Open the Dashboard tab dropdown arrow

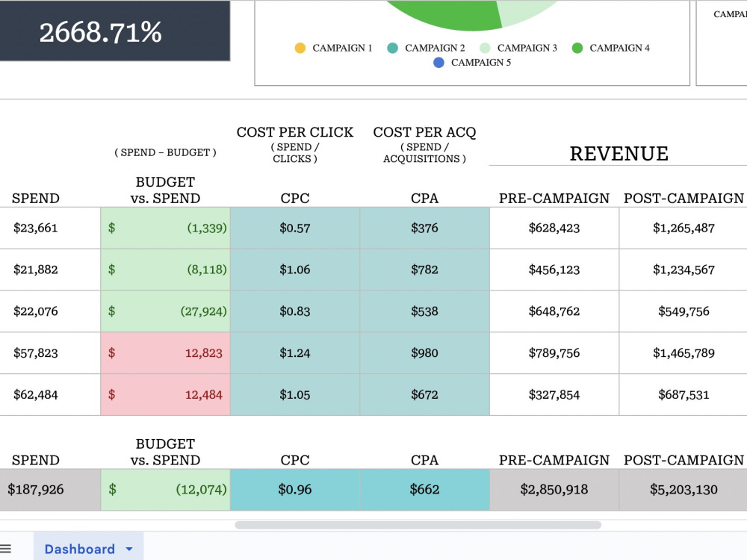coord(129,549)
